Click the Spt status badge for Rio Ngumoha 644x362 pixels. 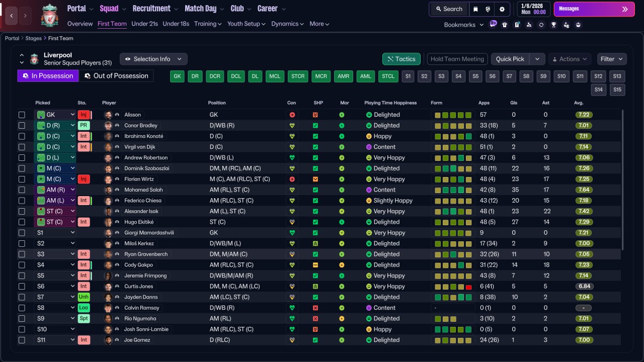pyautogui.click(x=84, y=318)
